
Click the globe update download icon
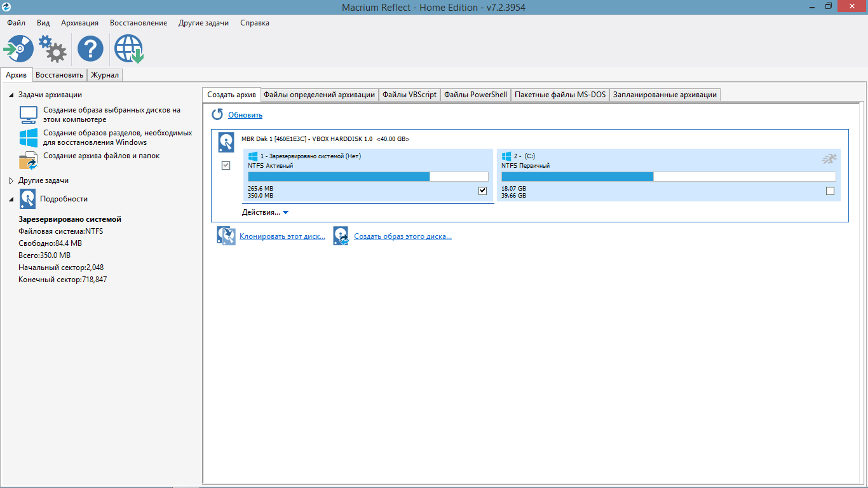129,49
